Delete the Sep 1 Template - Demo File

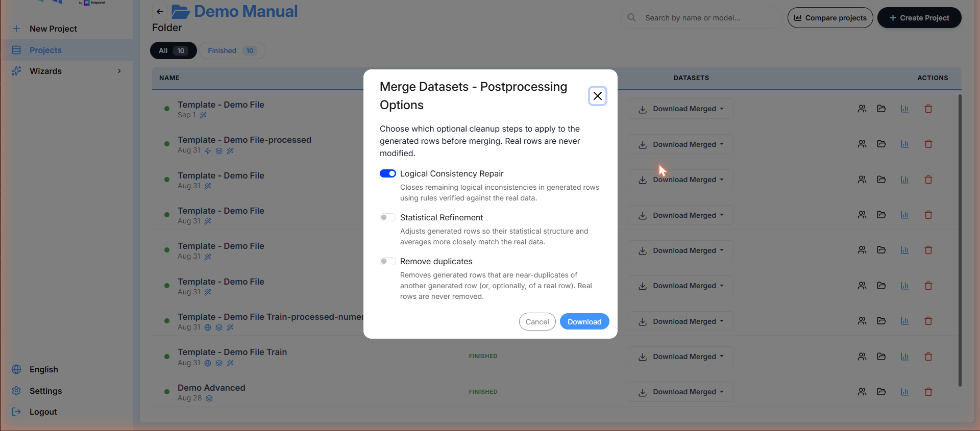pyautogui.click(x=928, y=109)
